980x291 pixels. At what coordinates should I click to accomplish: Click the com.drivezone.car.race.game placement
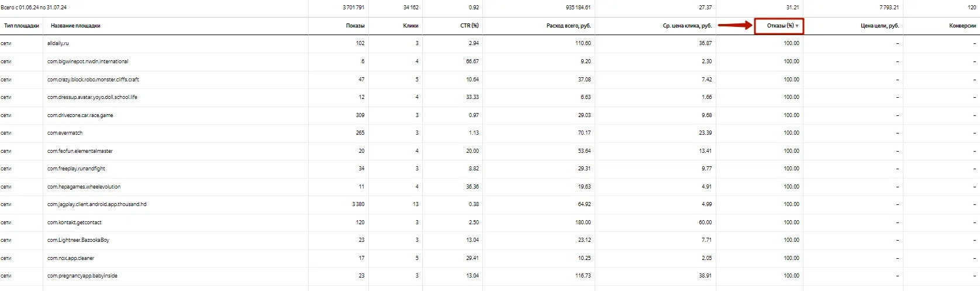(x=80, y=115)
